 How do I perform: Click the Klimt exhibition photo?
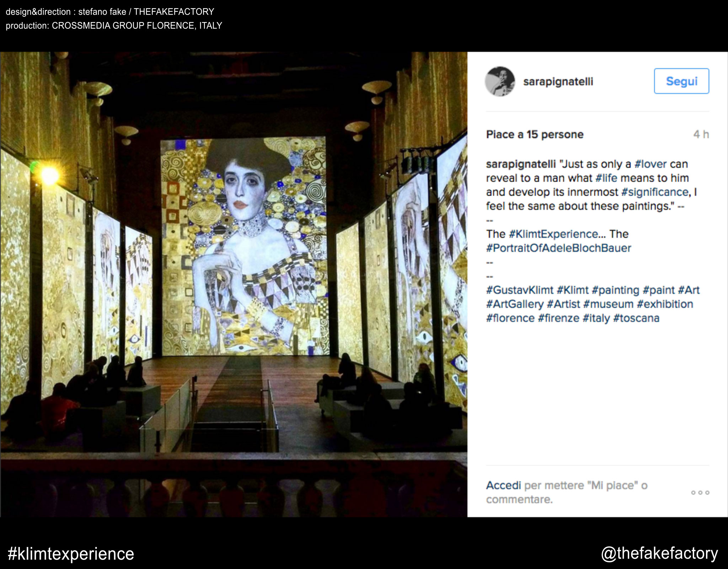pos(234,284)
